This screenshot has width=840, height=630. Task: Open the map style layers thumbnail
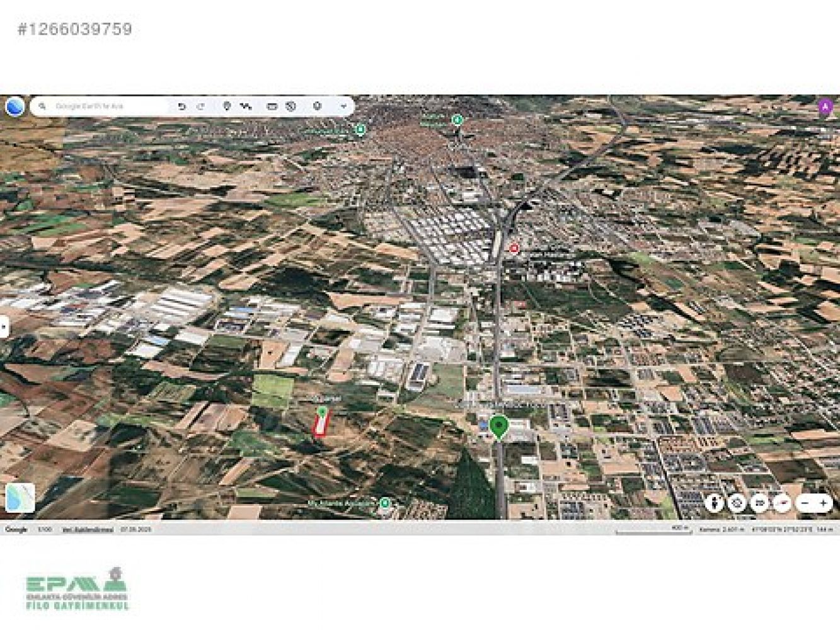coord(20,497)
